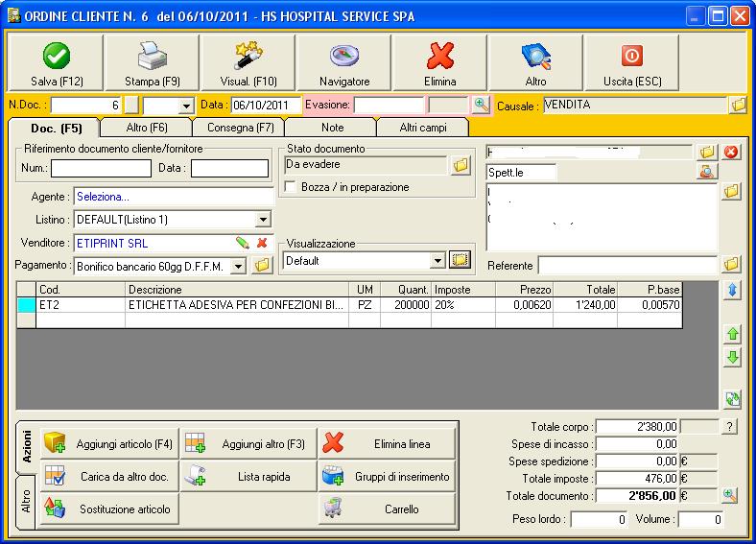This screenshot has height=544, width=756.
Task: Move row down with green down arrow
Action: click(732, 357)
